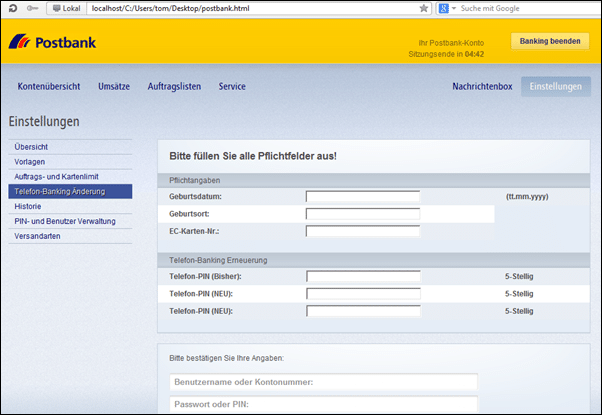Select Telefon-Banking Änderung sidebar entry

point(70,191)
